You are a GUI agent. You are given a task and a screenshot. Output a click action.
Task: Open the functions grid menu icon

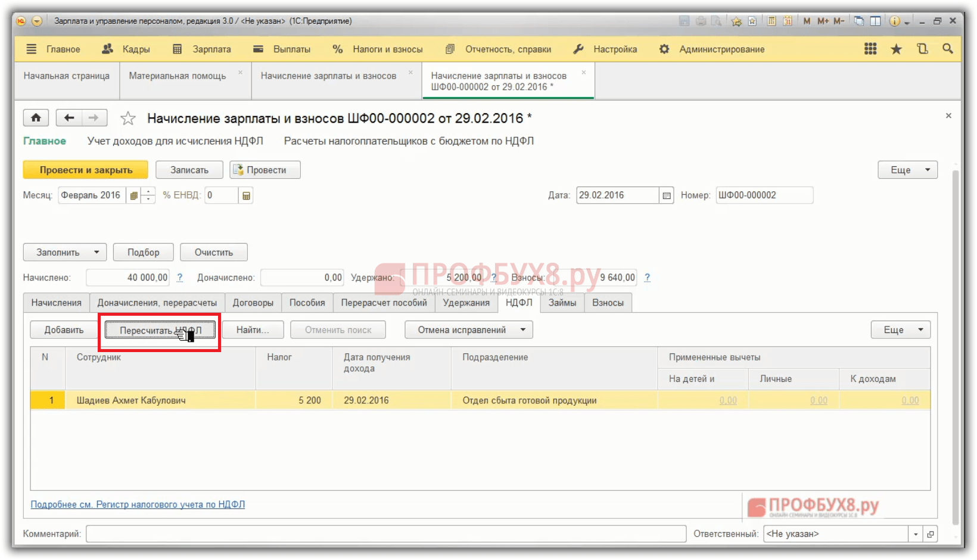pos(870,49)
